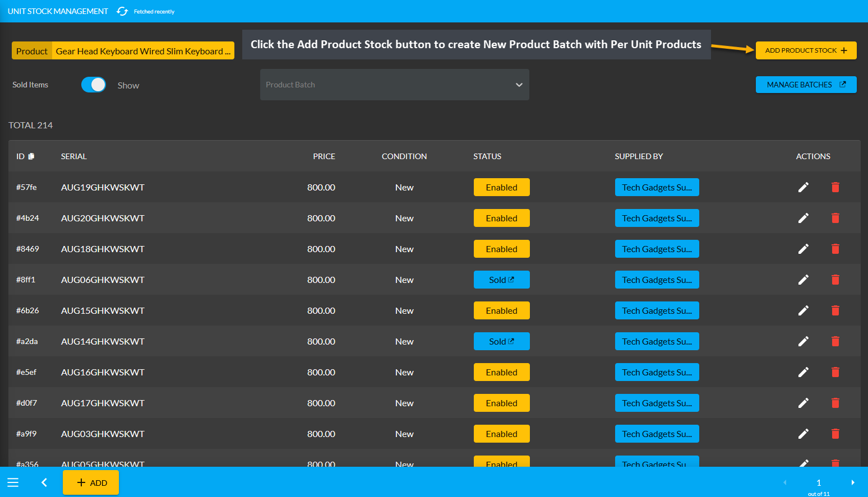Delete row AUG18GHKWSKWT with trash icon
The height and width of the screenshot is (497, 868).
click(x=835, y=249)
